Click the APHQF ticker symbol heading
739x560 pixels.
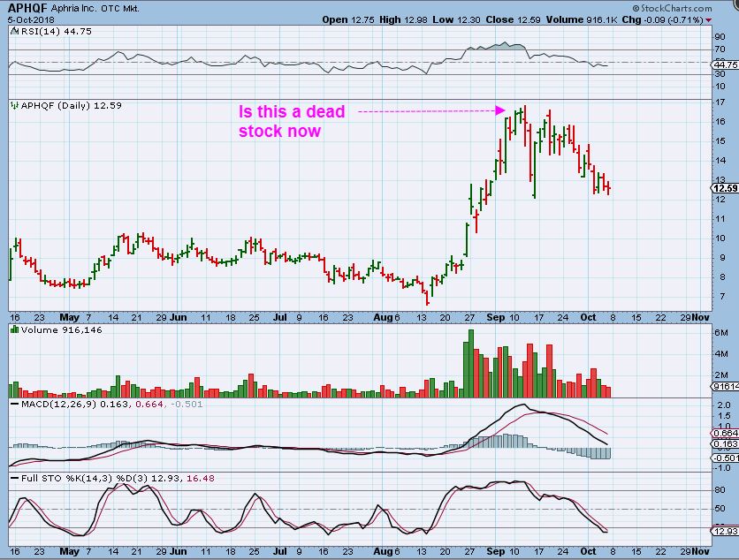(x=27, y=8)
